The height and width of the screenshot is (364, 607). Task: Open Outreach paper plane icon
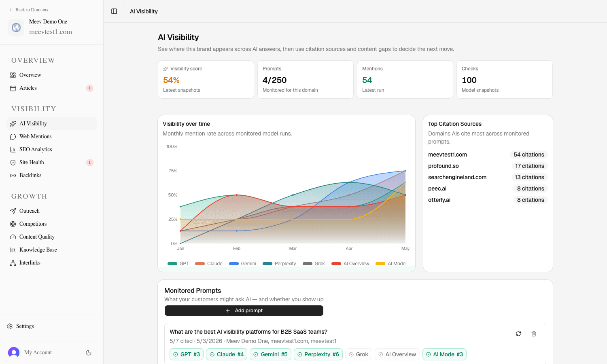(x=13, y=211)
